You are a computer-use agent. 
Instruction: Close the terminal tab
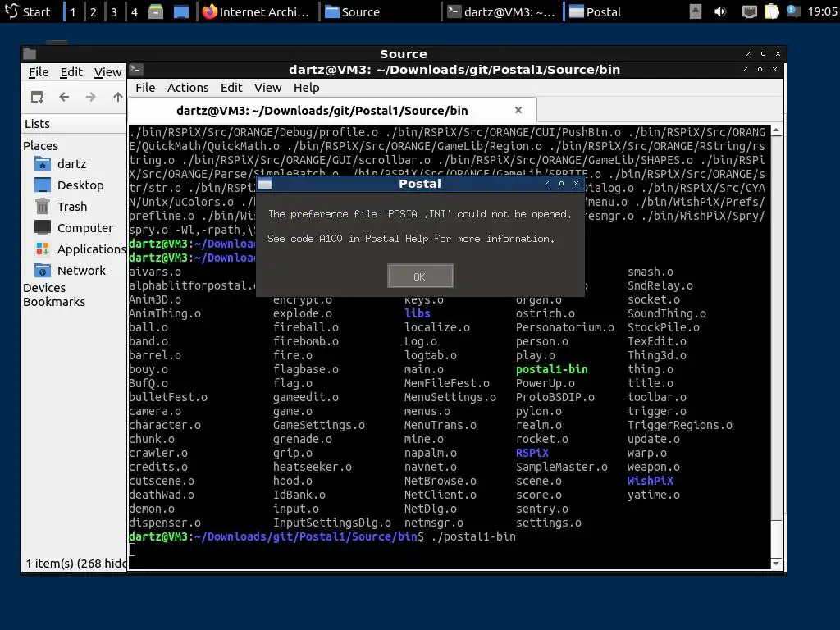click(518, 110)
